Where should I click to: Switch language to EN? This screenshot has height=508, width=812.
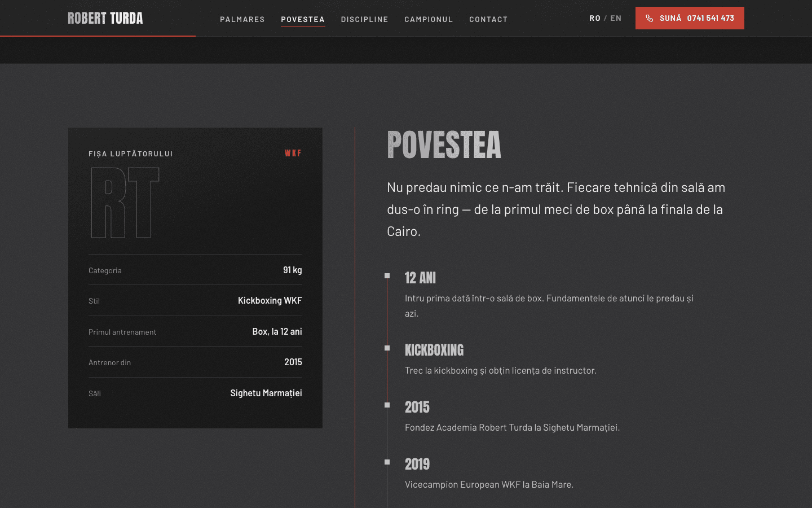click(x=616, y=18)
